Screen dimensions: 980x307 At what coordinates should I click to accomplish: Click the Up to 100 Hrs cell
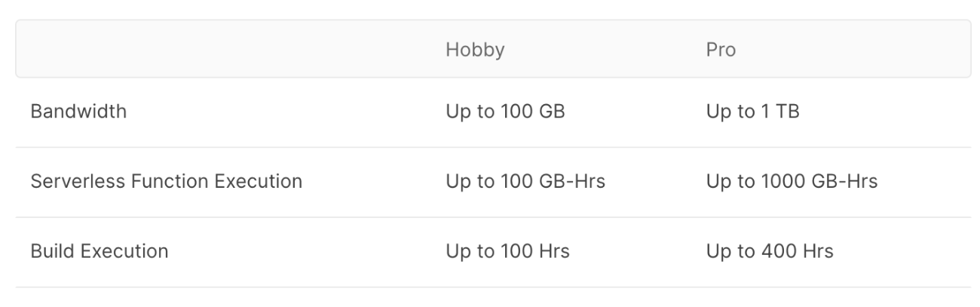click(507, 251)
